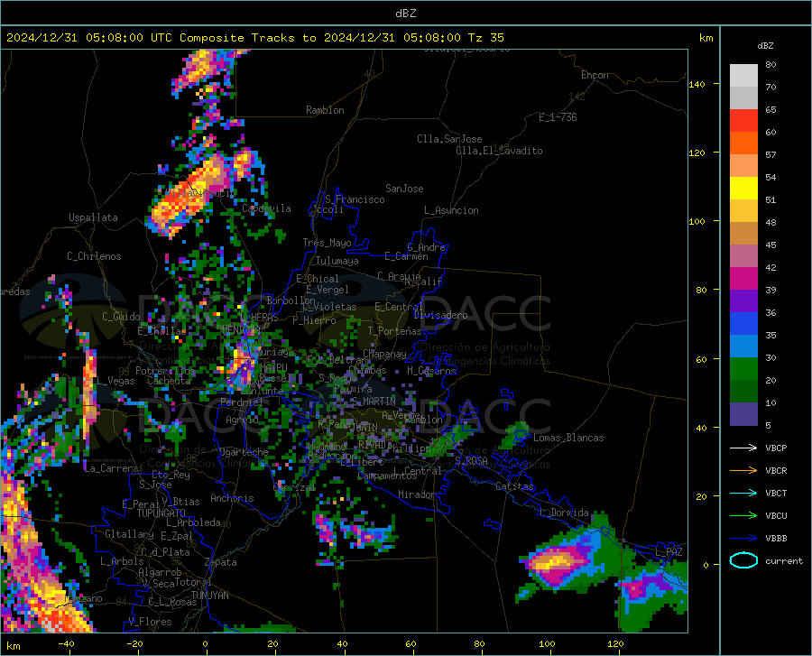Click the 'C_Chilenos' map label
The width and height of the screenshot is (812, 656).
[94, 256]
